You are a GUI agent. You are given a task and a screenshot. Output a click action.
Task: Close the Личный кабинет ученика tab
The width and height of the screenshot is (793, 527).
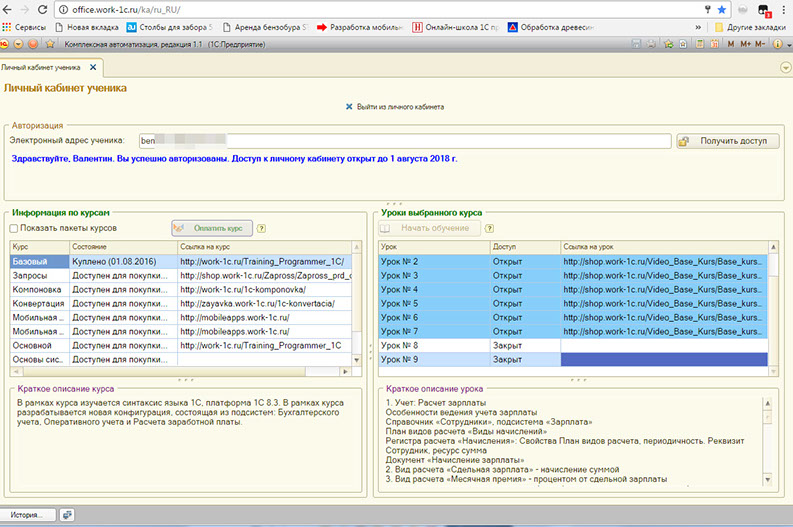[x=93, y=67]
